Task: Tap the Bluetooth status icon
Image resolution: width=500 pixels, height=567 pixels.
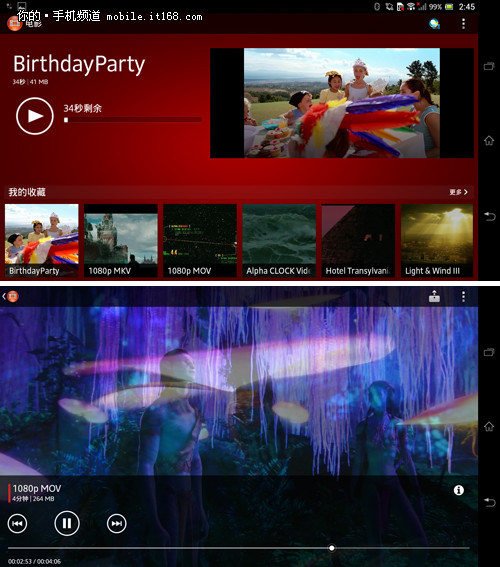Action: click(x=377, y=7)
